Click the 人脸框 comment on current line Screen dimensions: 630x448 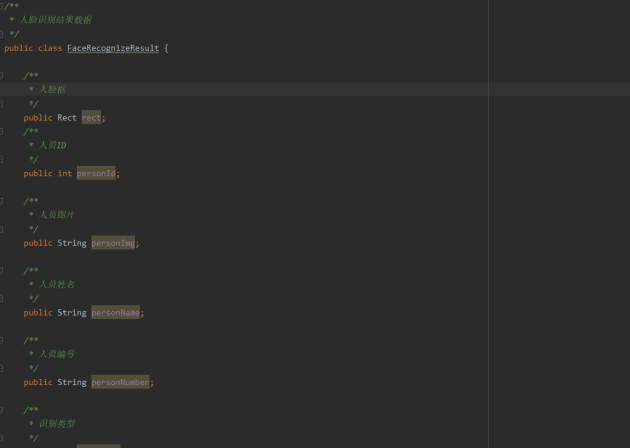click(52, 90)
